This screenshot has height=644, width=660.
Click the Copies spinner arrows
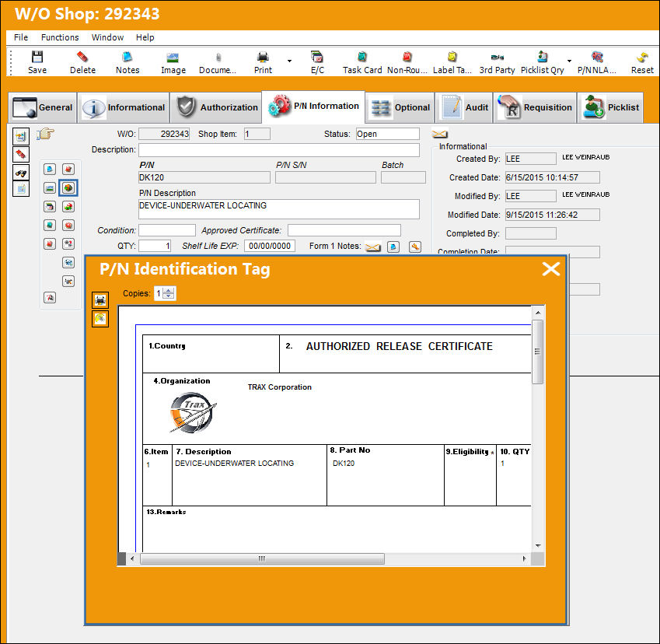(x=169, y=293)
